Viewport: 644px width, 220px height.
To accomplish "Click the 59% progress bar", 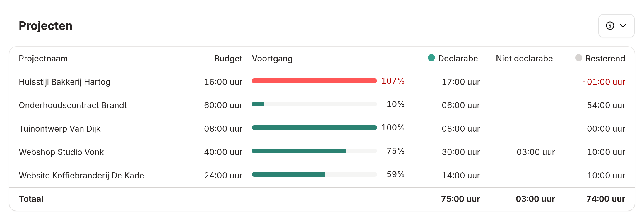I will click(314, 174).
